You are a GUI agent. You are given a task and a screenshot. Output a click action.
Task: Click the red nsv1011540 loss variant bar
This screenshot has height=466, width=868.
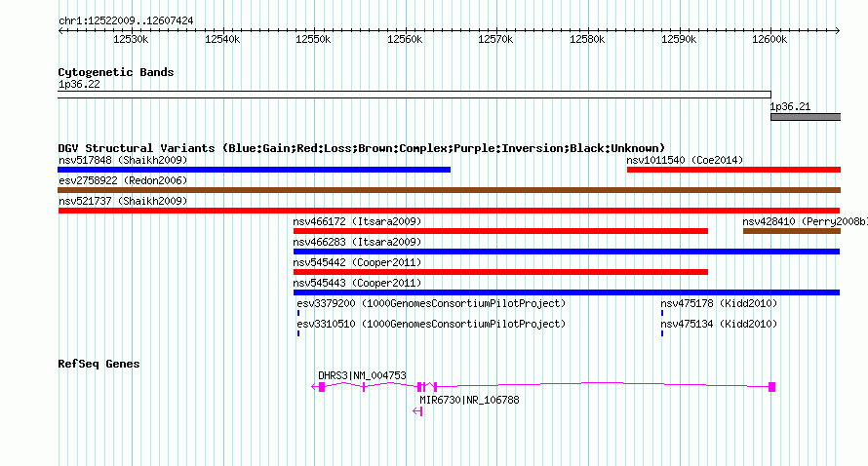click(x=733, y=170)
